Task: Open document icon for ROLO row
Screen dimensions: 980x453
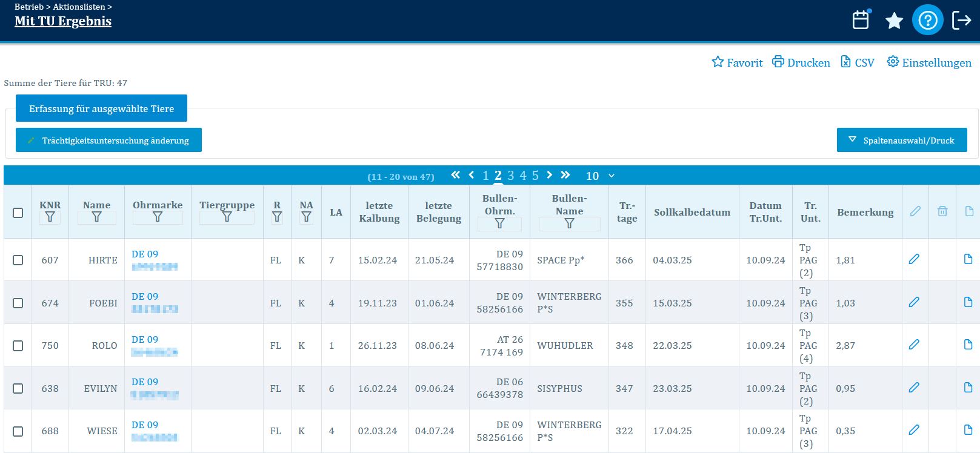Action: [x=968, y=345]
